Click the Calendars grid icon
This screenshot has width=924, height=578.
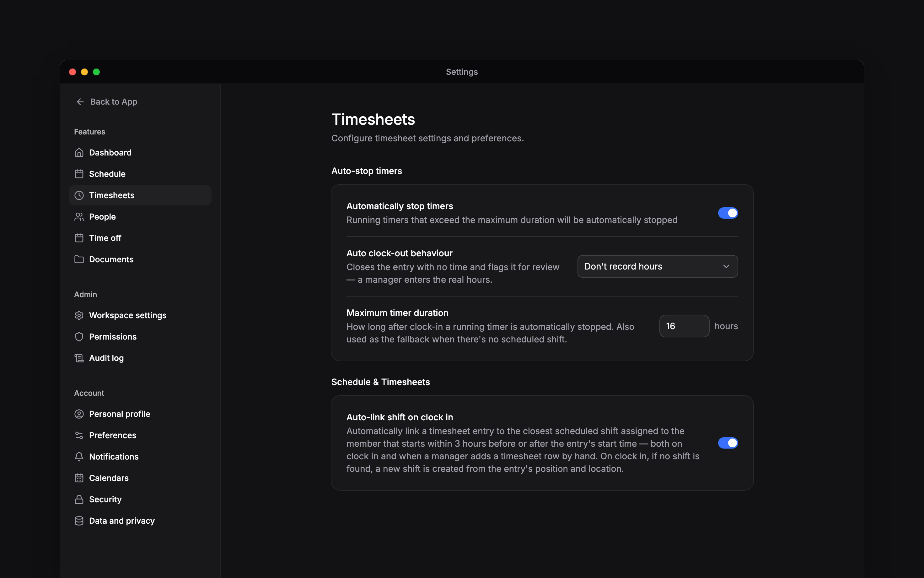(x=79, y=478)
